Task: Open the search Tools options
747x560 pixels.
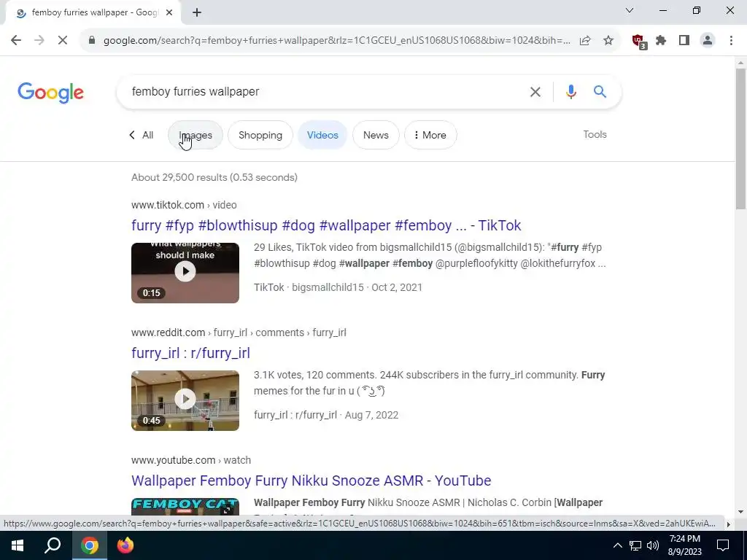Action: tap(595, 135)
